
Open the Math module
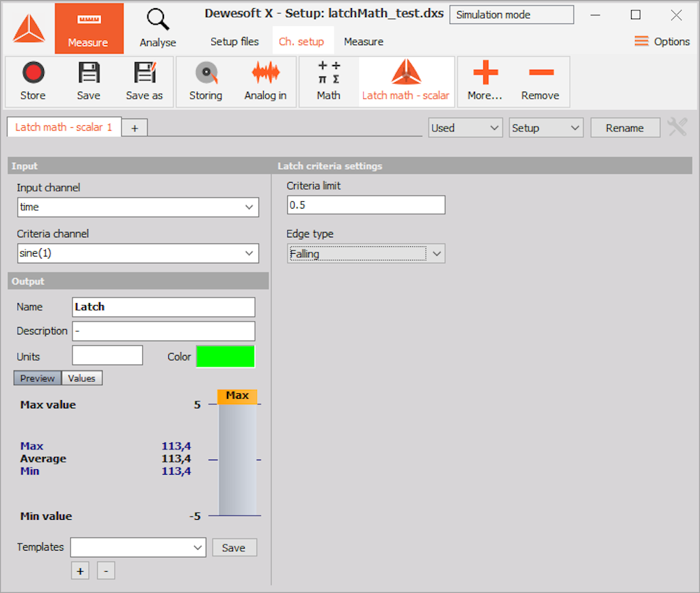coord(329,81)
